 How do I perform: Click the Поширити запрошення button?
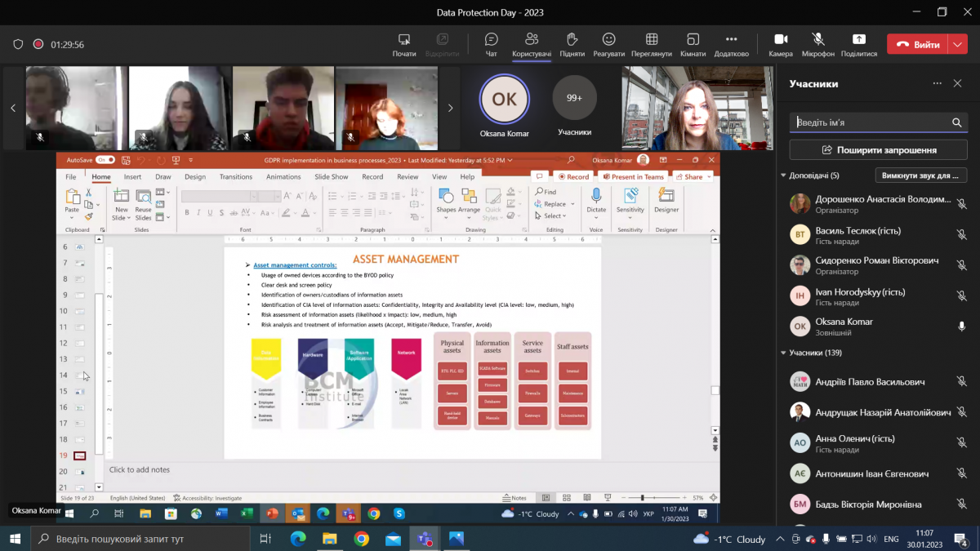[879, 150]
